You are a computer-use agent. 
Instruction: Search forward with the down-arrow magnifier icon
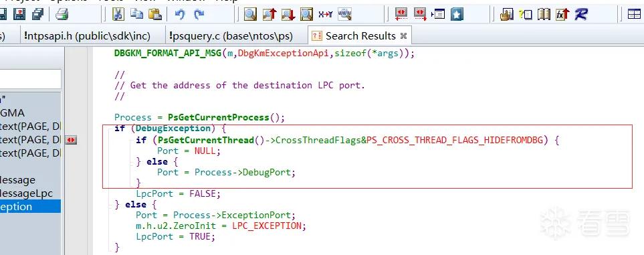pyautogui.click(x=288, y=15)
